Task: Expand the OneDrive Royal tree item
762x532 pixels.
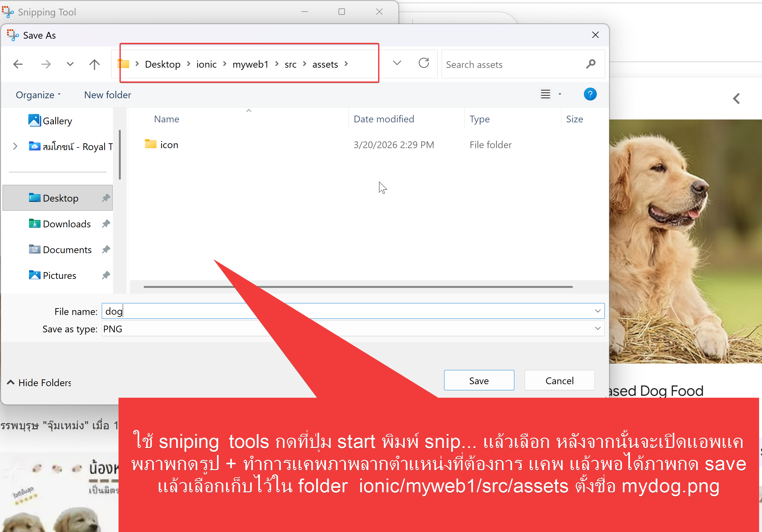Action: (x=15, y=146)
